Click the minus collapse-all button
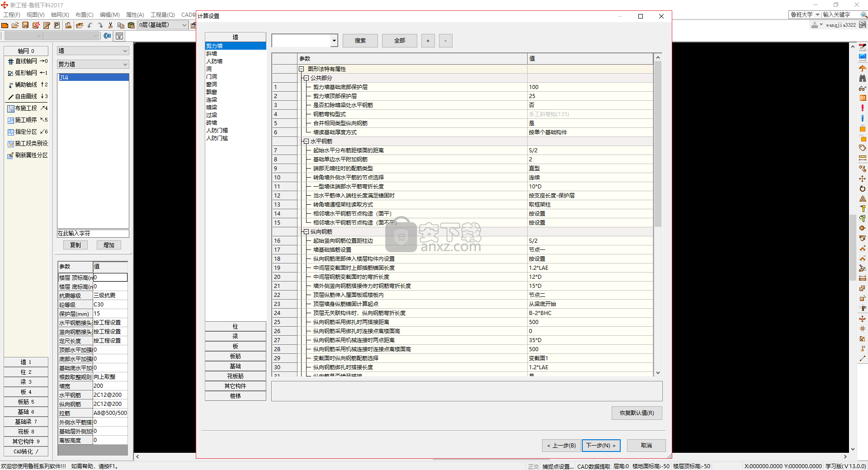Image resolution: width=868 pixels, height=470 pixels. click(446, 41)
